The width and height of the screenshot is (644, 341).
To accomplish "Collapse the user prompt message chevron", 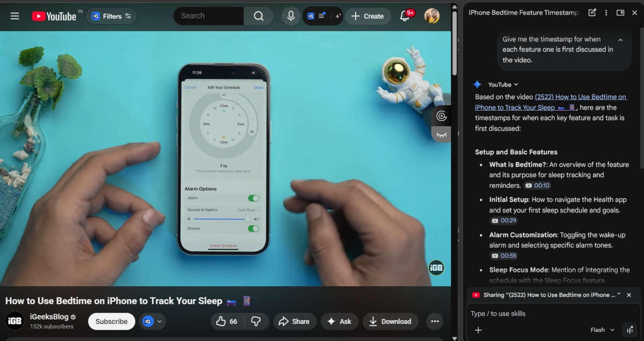I will coord(620,40).
